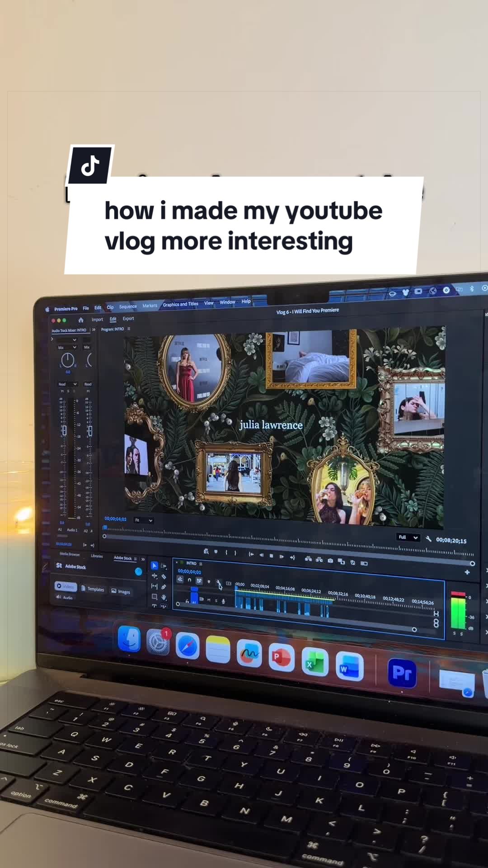Select the Selection tool arrow
The image size is (488, 868).
tap(155, 566)
